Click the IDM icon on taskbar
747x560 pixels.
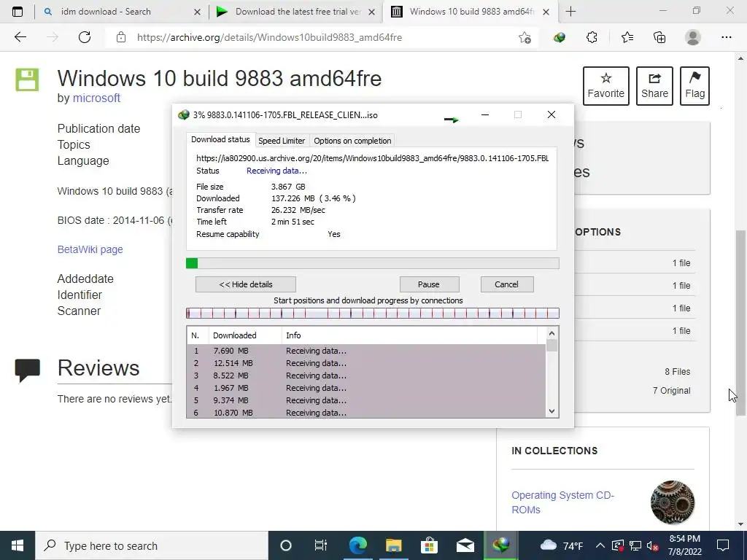click(500, 545)
